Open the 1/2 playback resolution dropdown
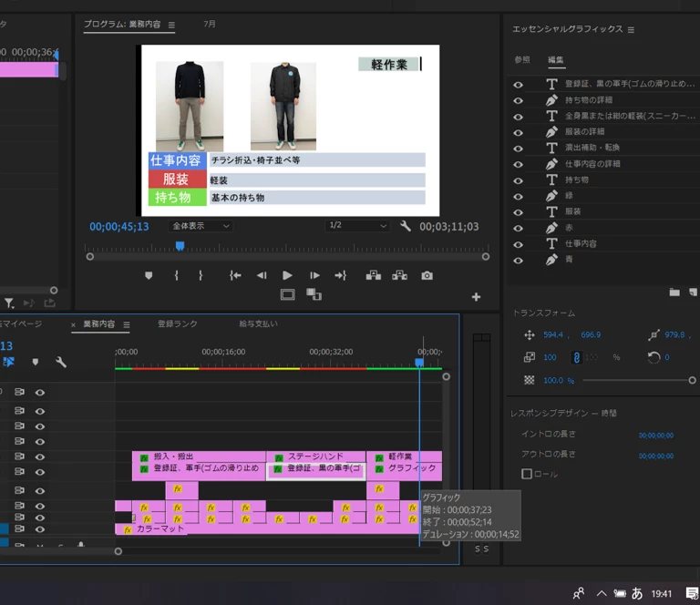 click(356, 226)
